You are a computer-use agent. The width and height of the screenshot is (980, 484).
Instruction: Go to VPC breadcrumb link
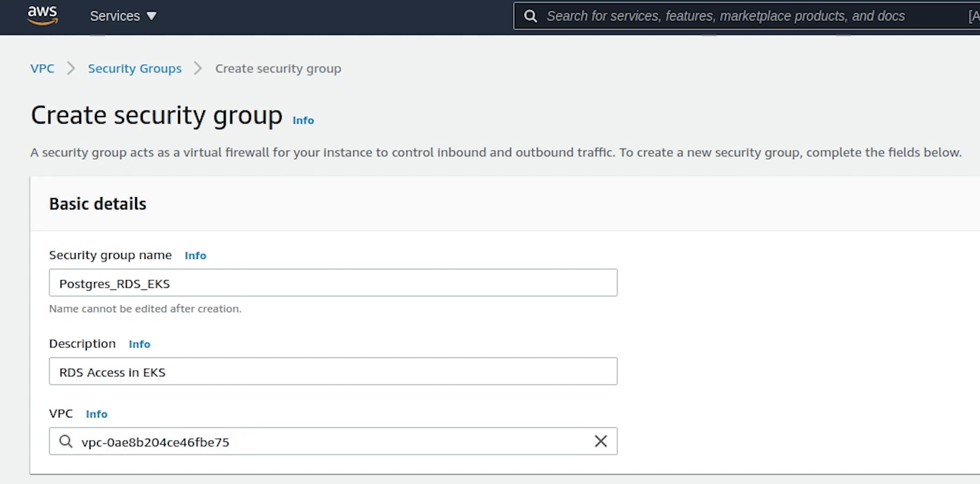tap(42, 69)
